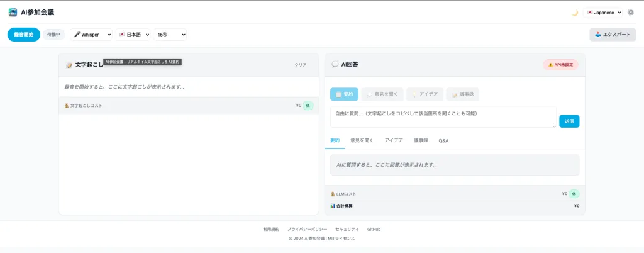
Task: Toggle dark mode with the moon icon
Action: (x=574, y=12)
